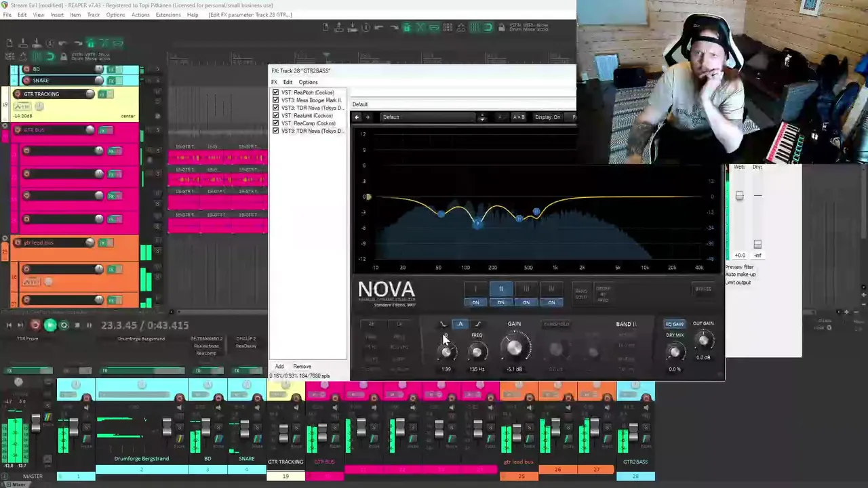Click the Display: On button in Nova
Screen dimensions: 868x488
click(x=548, y=117)
